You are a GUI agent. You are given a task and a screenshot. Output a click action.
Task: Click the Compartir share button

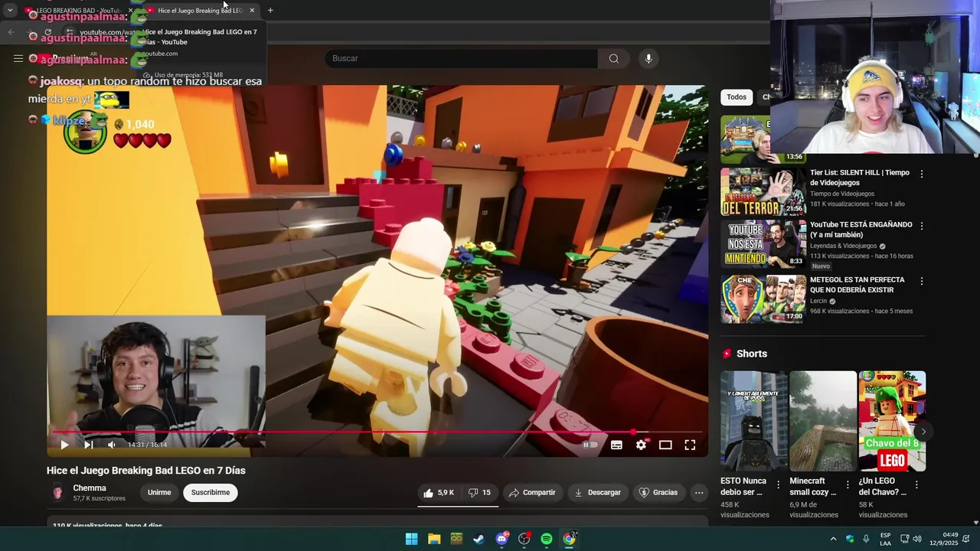coord(532,493)
